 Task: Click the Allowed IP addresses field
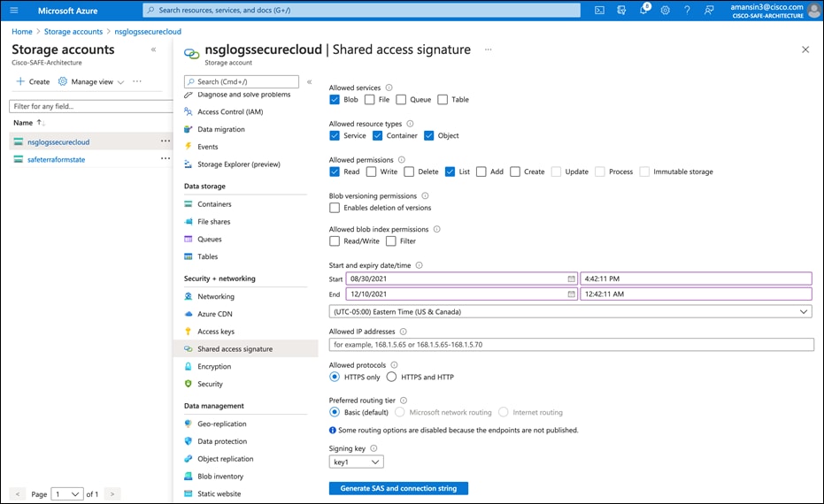570,345
